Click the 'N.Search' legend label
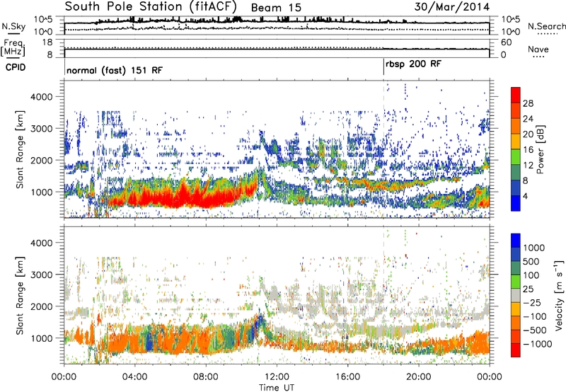 (x=547, y=26)
